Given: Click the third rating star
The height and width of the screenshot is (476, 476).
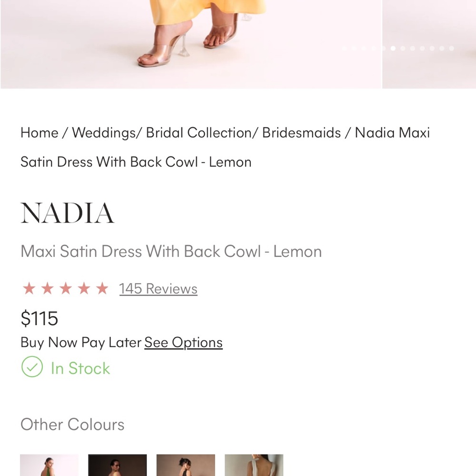Looking at the screenshot, I should (66, 288).
